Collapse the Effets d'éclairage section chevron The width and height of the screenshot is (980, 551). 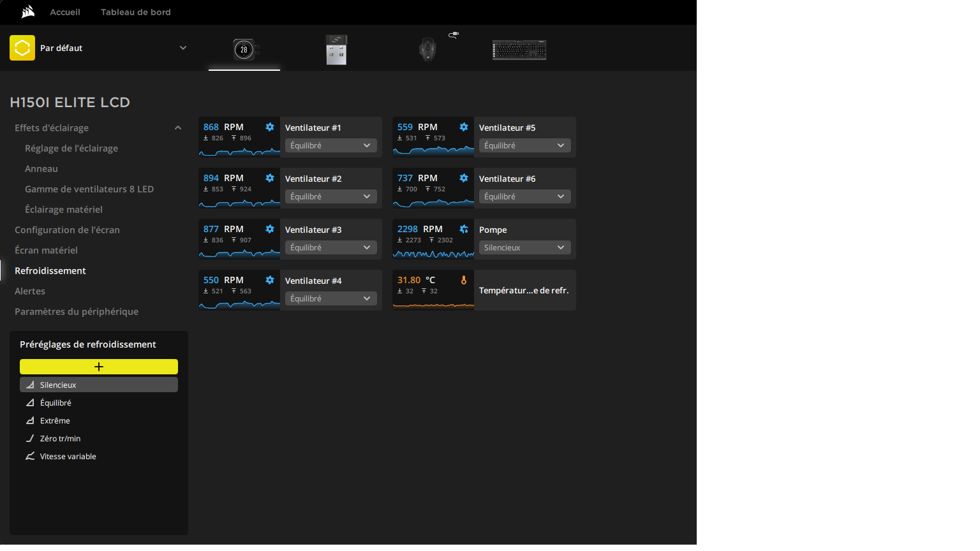tap(178, 128)
